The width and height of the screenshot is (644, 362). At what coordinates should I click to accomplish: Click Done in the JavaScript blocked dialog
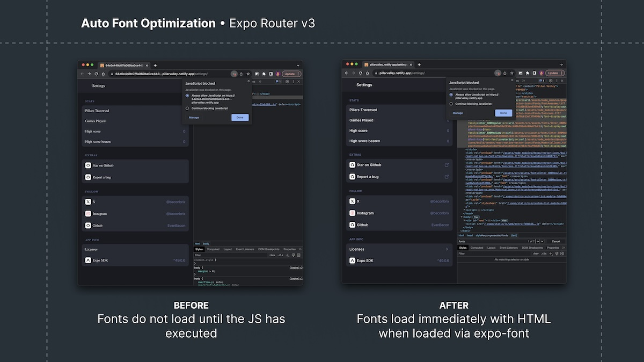pos(240,118)
